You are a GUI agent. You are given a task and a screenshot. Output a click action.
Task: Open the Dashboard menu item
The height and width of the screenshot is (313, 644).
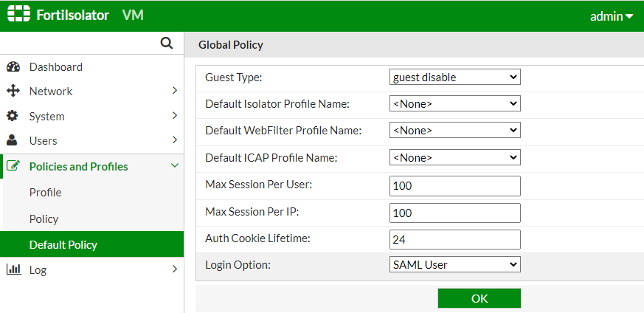92,67
